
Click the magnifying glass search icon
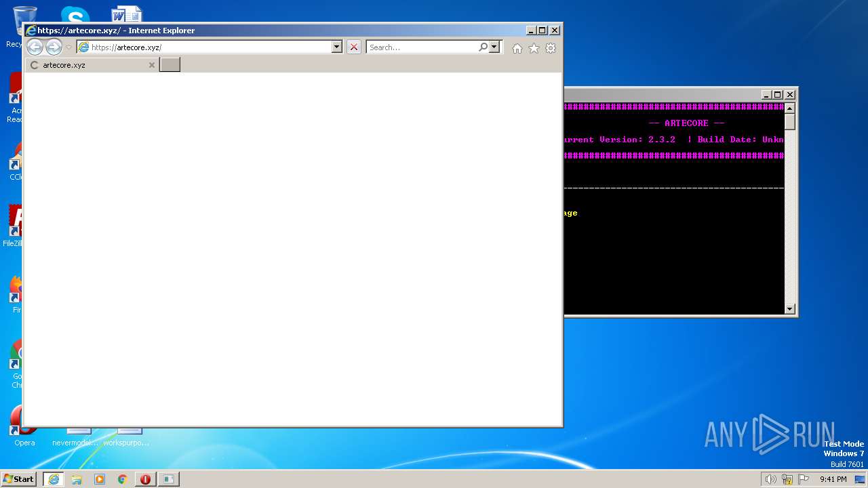(483, 47)
